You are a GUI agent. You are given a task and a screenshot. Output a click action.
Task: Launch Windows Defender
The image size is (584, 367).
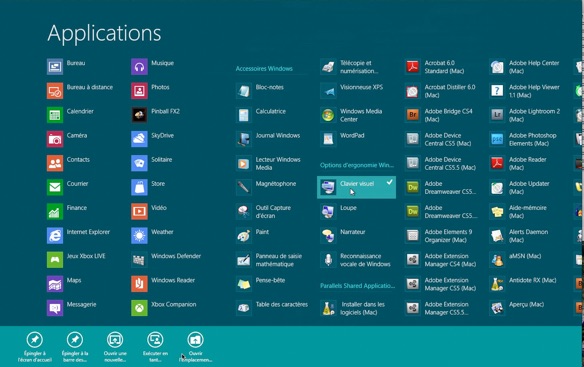pyautogui.click(x=166, y=260)
